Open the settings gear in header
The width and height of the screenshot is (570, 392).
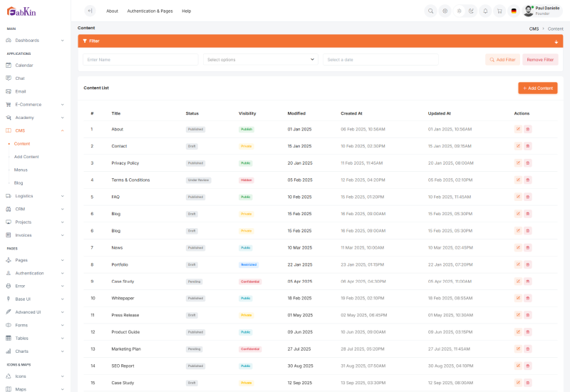click(x=445, y=11)
